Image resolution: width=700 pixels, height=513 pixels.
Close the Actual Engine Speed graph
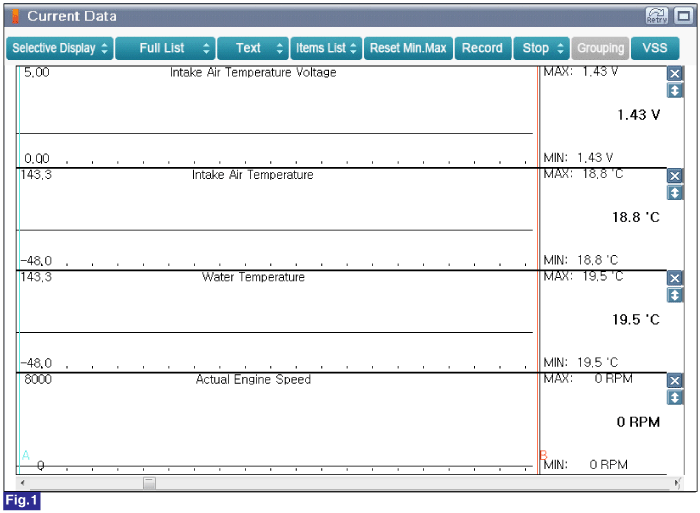[675, 381]
